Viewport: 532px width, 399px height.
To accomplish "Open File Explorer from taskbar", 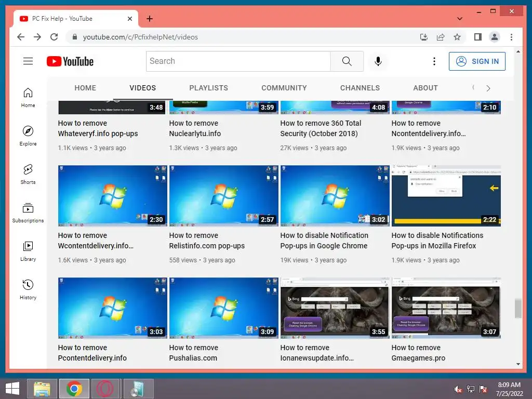I will [42, 389].
